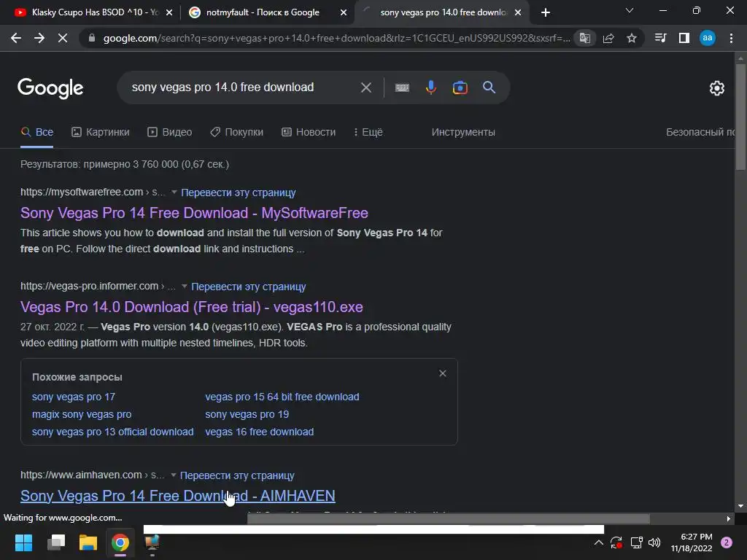Open a new browser tab
The width and height of the screenshot is (747, 560).
coord(546,12)
